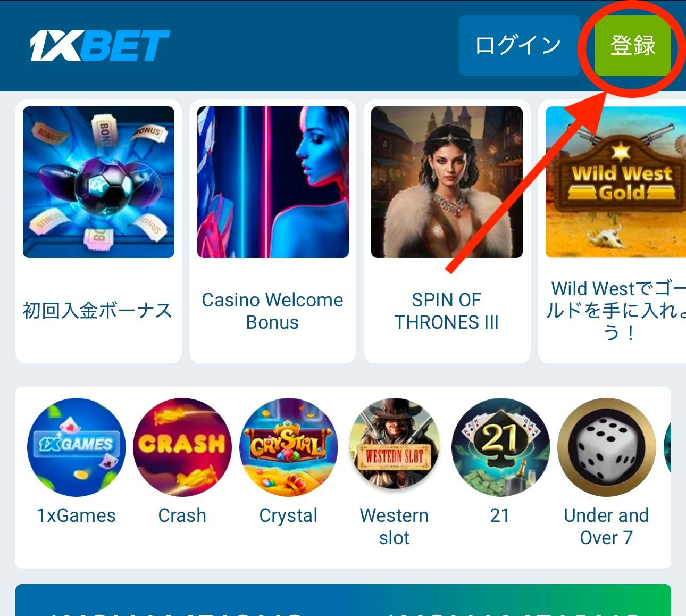Select the SPIN OF THRONES III image
Viewport: 686px width, 616px height.
point(447,182)
